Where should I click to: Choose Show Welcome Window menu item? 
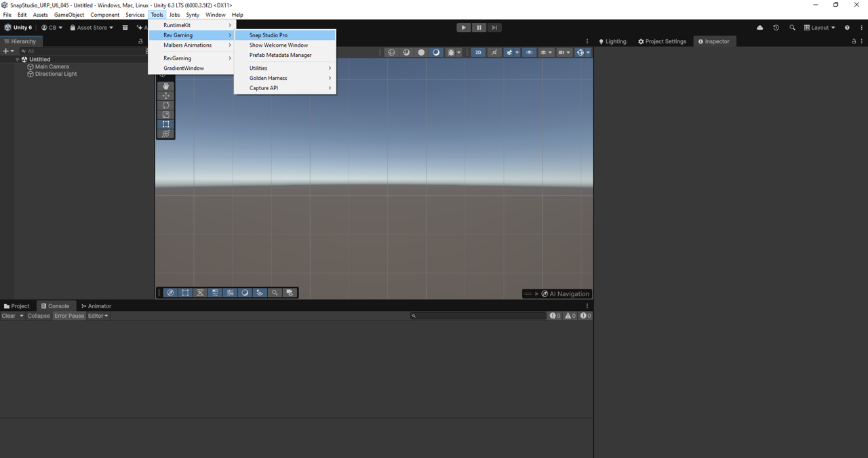[x=285, y=45]
